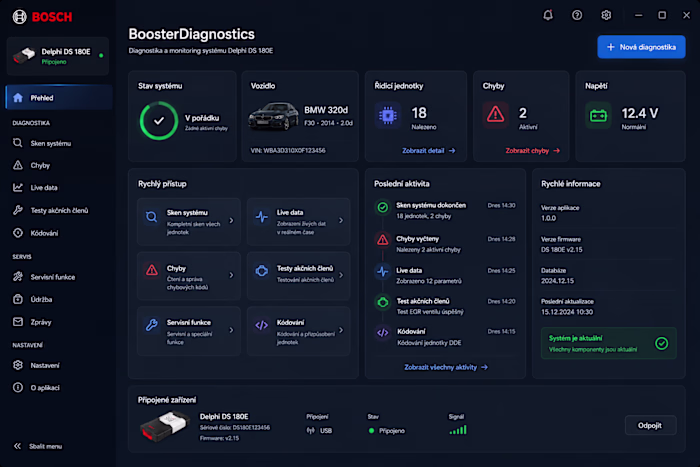Viewport: 700px width, 467px height.
Task: Click the 15.12.2024 10:30 last update value
Action: coord(567,312)
